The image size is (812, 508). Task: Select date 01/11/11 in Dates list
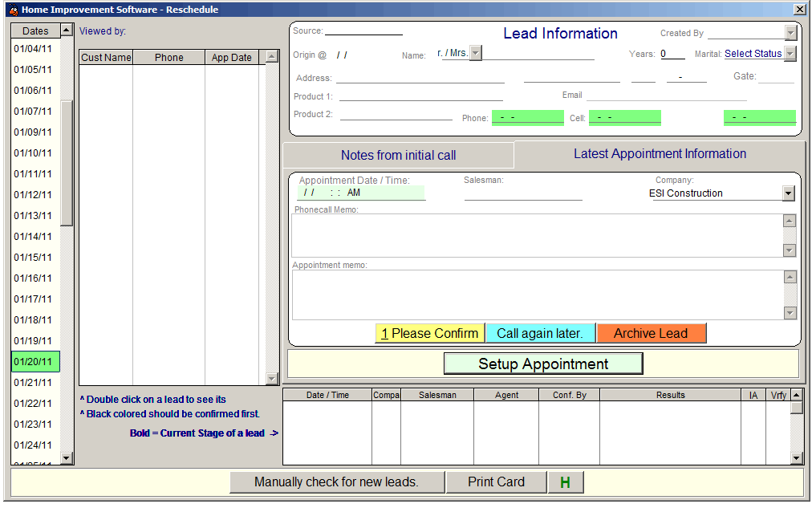pyautogui.click(x=35, y=174)
